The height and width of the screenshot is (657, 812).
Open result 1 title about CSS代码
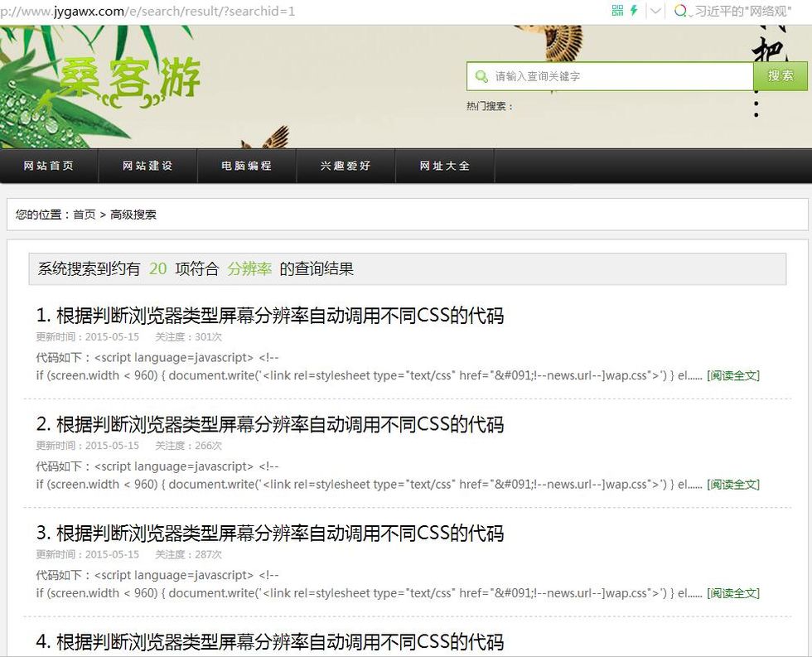pos(270,316)
